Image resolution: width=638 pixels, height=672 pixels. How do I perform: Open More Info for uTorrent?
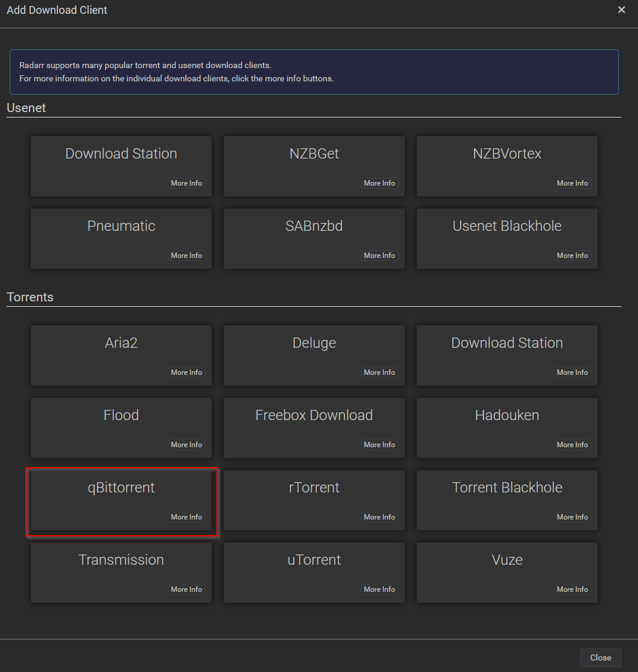pos(379,589)
